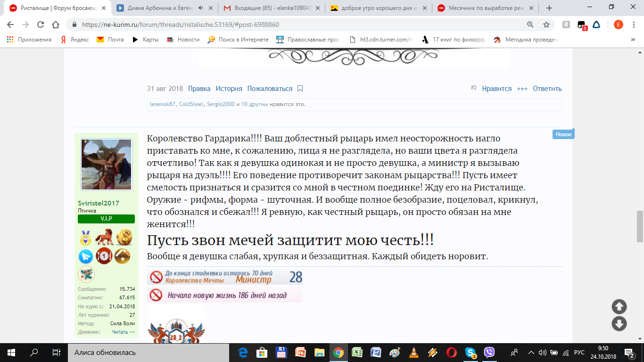Like the post with Нравится
The image size is (644, 362).
point(497,89)
